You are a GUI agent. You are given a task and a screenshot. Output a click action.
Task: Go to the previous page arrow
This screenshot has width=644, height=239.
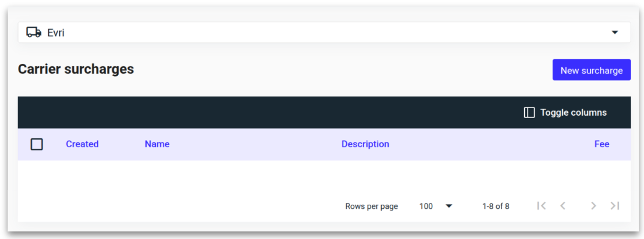[563, 206]
